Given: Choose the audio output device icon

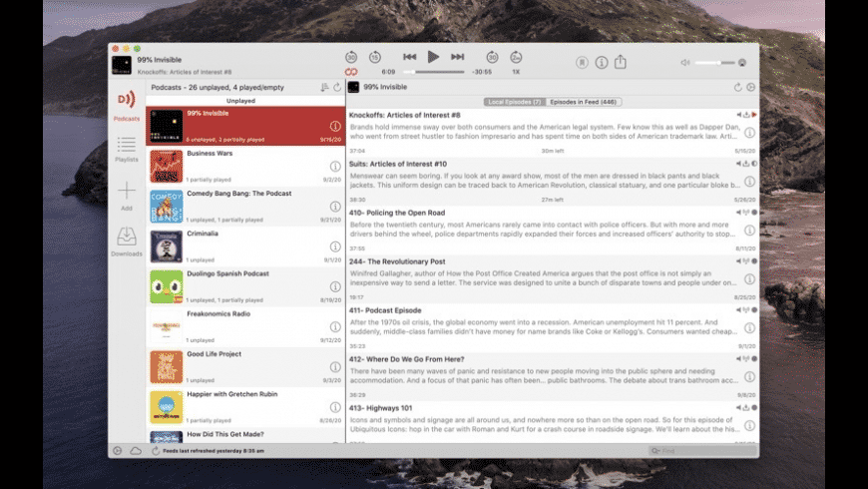Looking at the screenshot, I should tap(742, 63).
